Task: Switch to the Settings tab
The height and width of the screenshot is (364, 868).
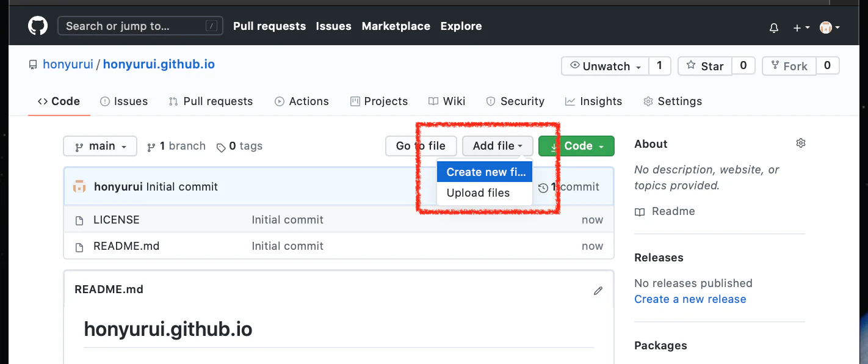Action: point(673,101)
